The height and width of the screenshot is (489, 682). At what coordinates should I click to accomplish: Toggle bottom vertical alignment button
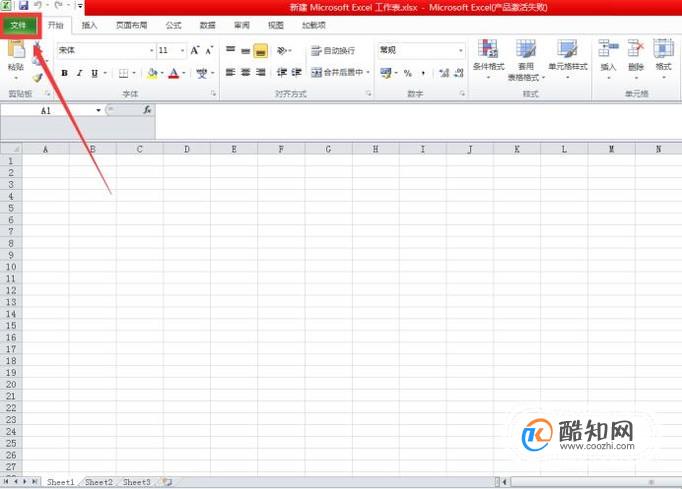[x=261, y=50]
